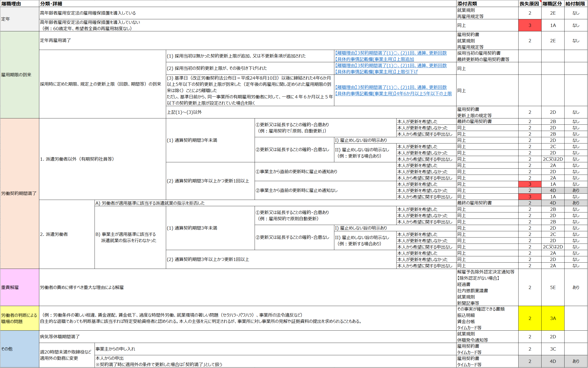Viewport: 588px width, 368px height.
Task: Select the 雇用確保措置を導入していない cell
Action: point(248,25)
